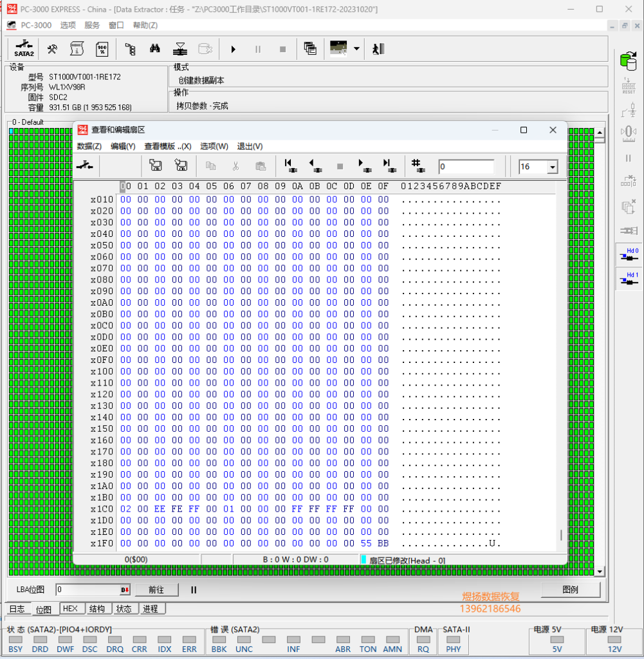Click the go-to-sector hash icon

(418, 165)
